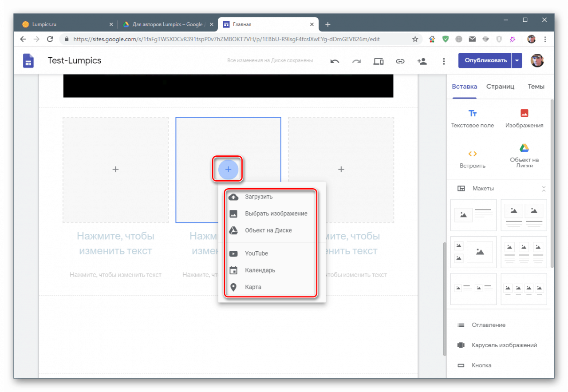Click the sidebar vertical scrollbar
The width and height of the screenshot is (568, 392).
pyautogui.click(x=552, y=183)
